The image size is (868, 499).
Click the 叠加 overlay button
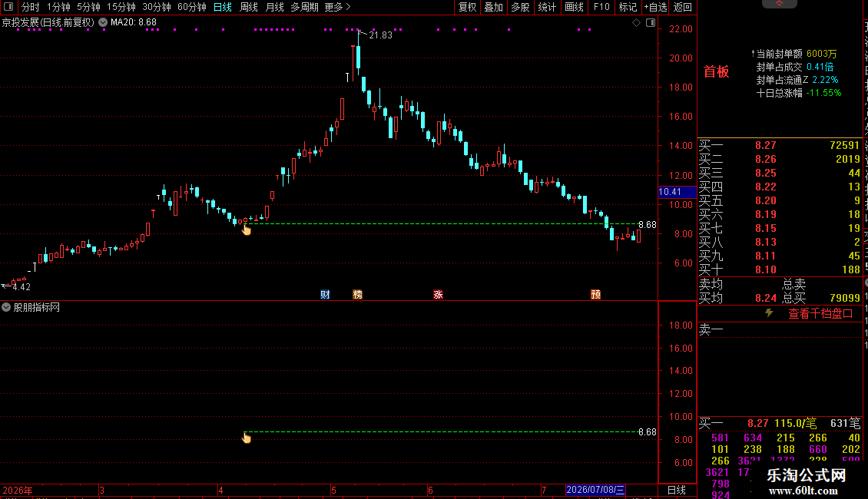tap(494, 7)
